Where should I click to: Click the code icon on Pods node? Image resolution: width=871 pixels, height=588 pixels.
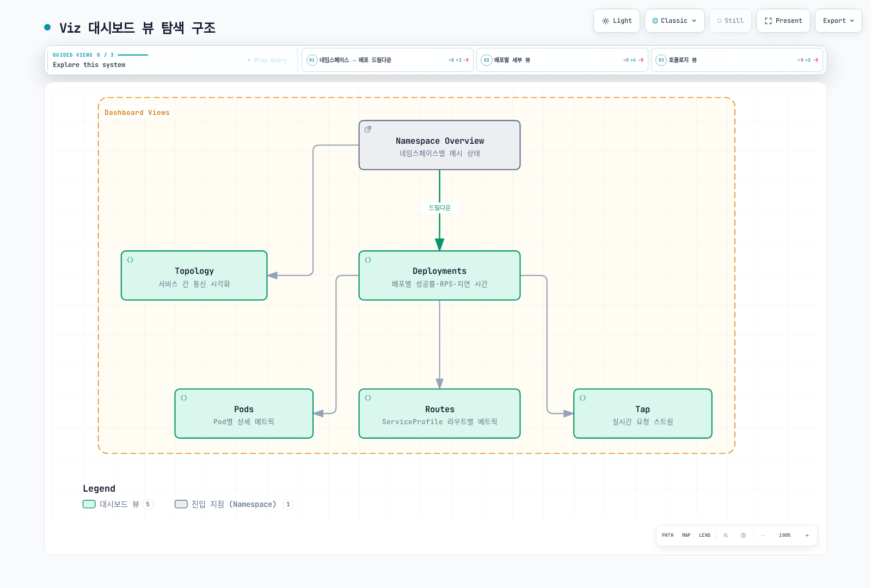(184, 398)
